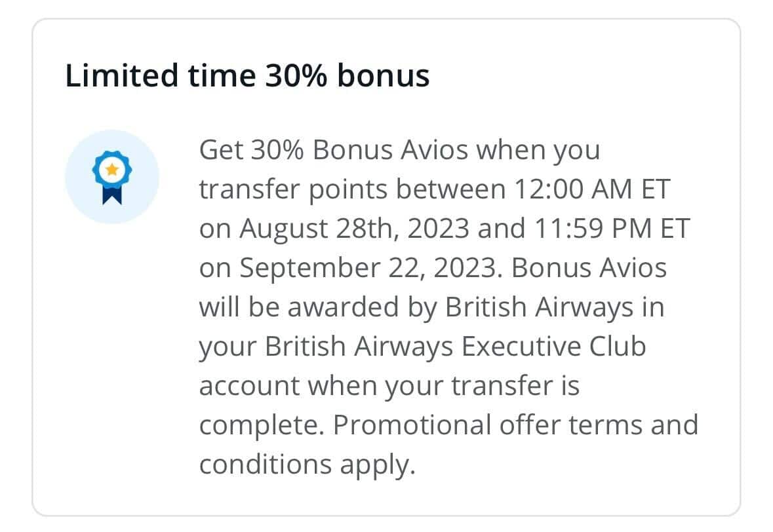Screen dimensions: 773x532
Task: Click the blue award ribbon badge icon
Action: [x=112, y=177]
